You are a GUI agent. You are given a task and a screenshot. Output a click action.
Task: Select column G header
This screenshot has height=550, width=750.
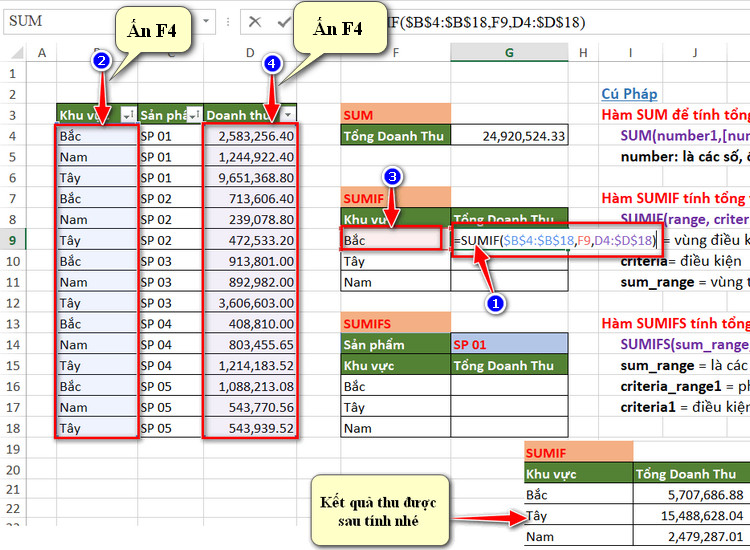[509, 53]
